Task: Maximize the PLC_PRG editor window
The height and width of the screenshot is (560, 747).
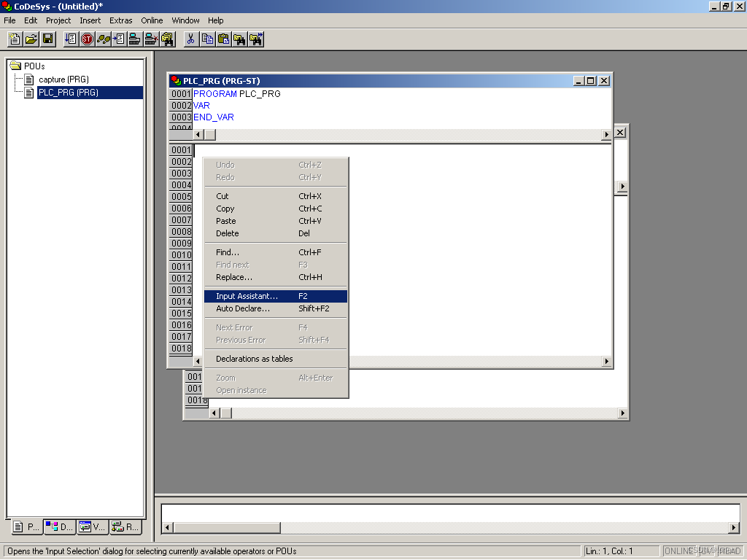Action: tap(591, 81)
